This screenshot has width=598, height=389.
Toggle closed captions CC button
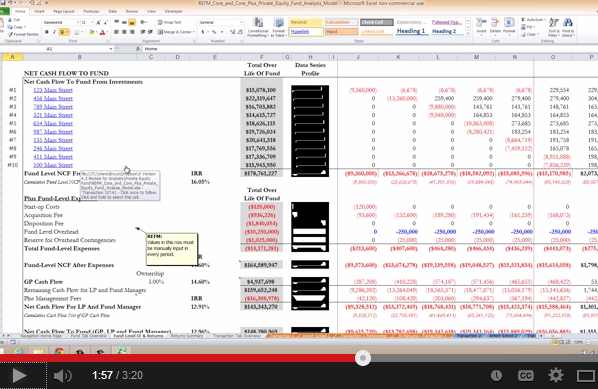click(x=526, y=376)
